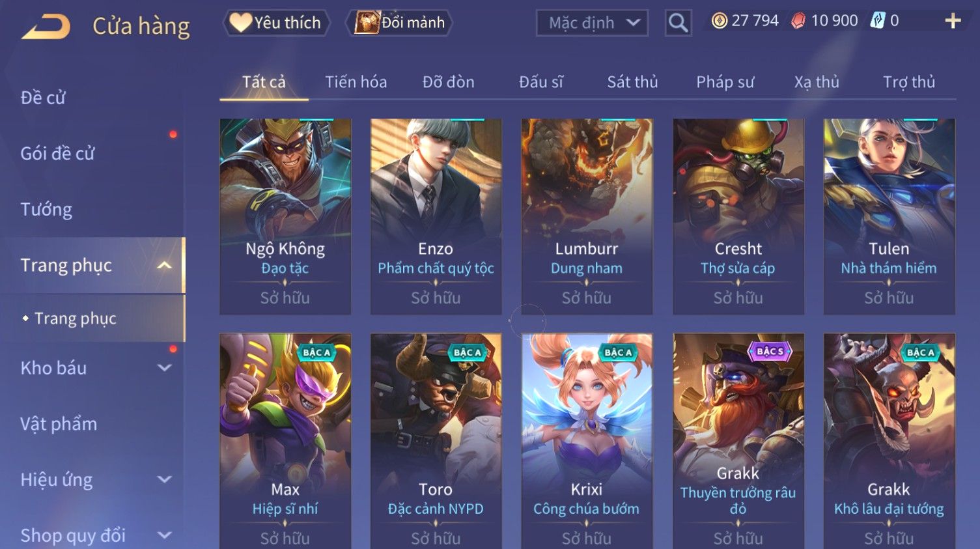Open Yêu thích favorites heart button

(x=276, y=23)
